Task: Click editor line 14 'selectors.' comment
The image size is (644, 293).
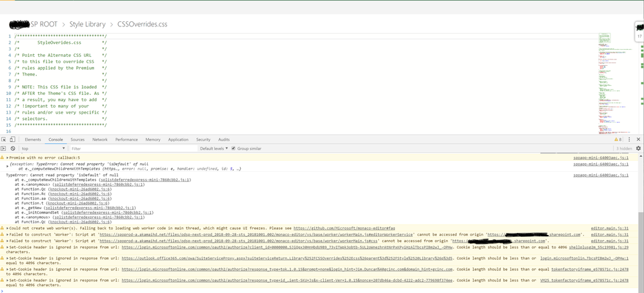Action: point(60,118)
